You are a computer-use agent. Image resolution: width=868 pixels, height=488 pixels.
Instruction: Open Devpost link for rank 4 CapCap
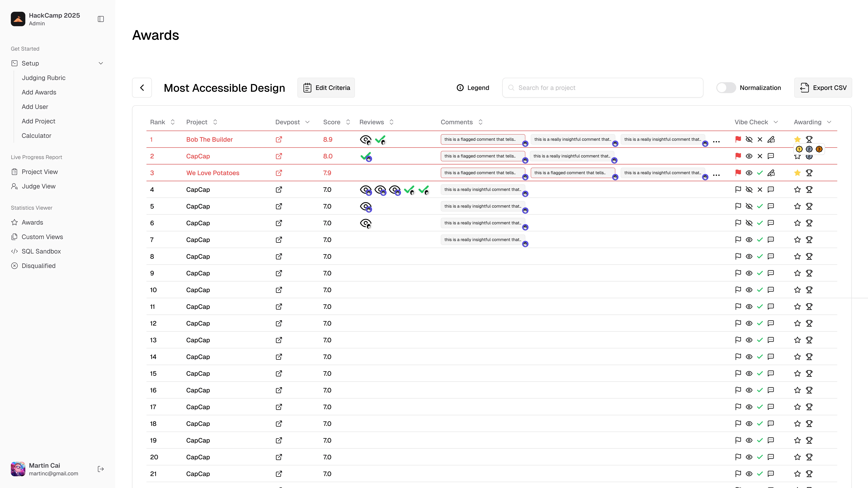point(279,190)
